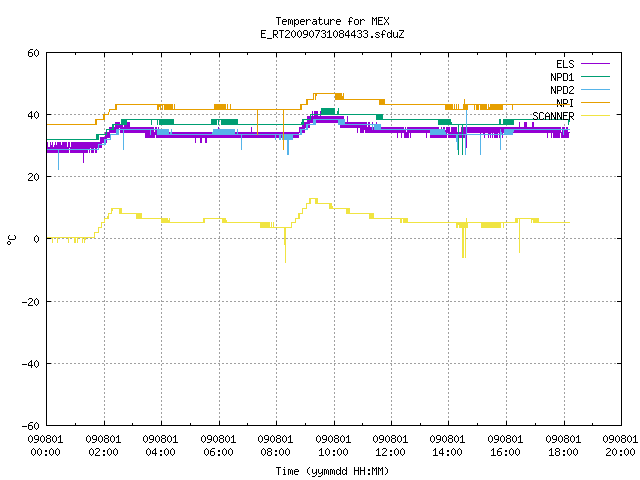
Task: Select the 12:00 time tick label
Action: click(x=391, y=452)
